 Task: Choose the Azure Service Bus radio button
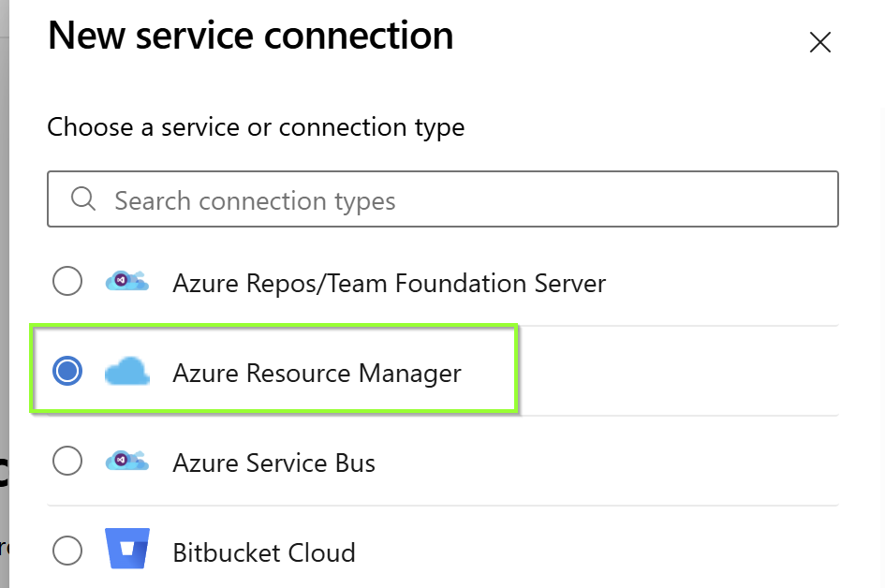point(67,461)
